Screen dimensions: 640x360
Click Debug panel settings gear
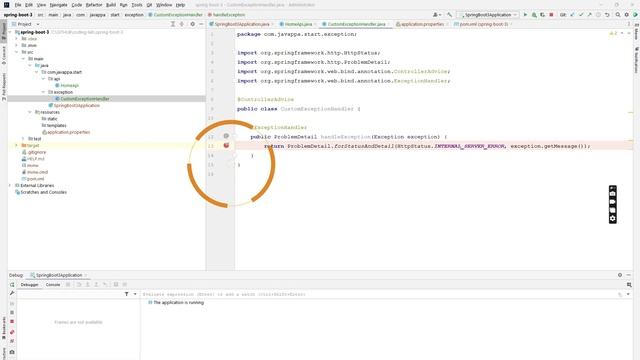(620, 275)
